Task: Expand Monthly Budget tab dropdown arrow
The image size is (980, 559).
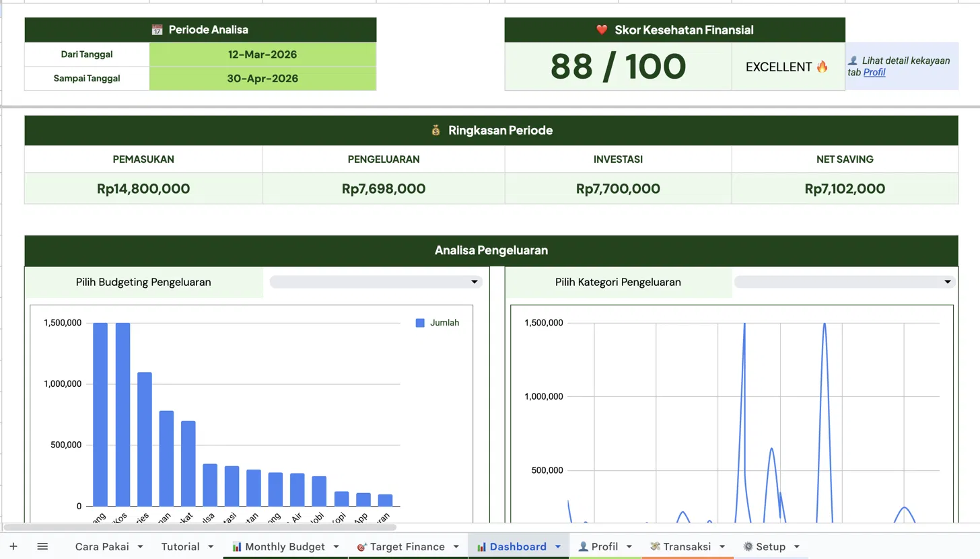Action: point(337,547)
